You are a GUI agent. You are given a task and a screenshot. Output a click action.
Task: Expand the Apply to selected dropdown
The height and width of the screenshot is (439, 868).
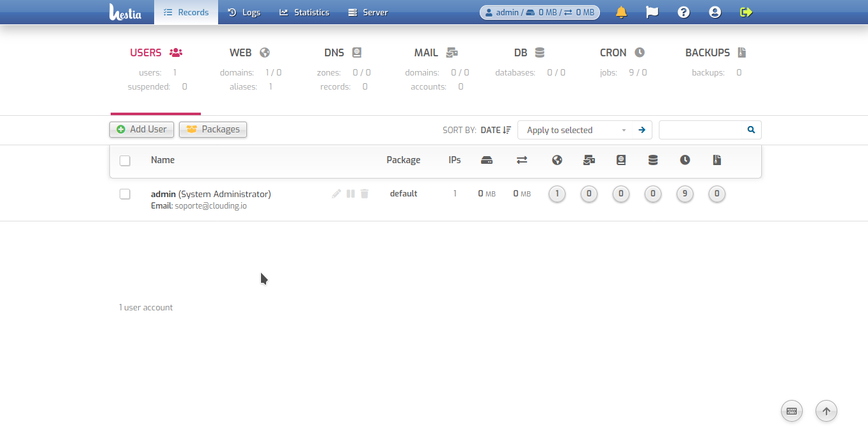point(576,130)
